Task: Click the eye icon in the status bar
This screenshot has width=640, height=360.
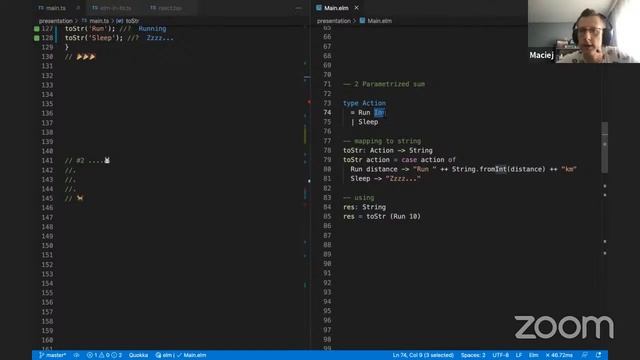Action: click(x=76, y=355)
